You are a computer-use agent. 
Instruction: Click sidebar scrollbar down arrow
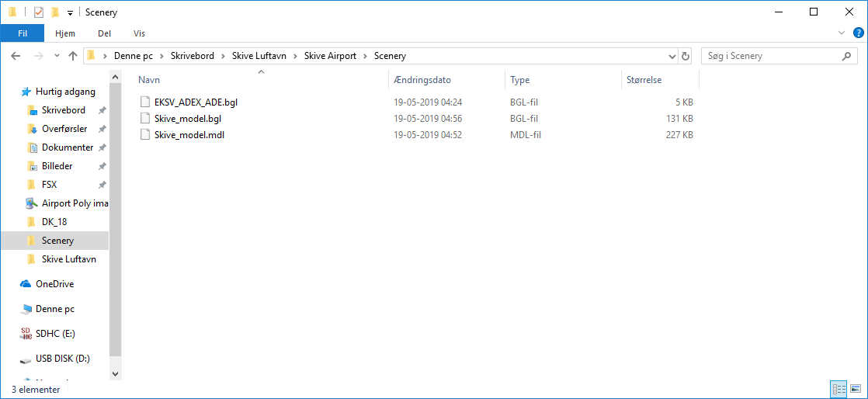tap(115, 375)
